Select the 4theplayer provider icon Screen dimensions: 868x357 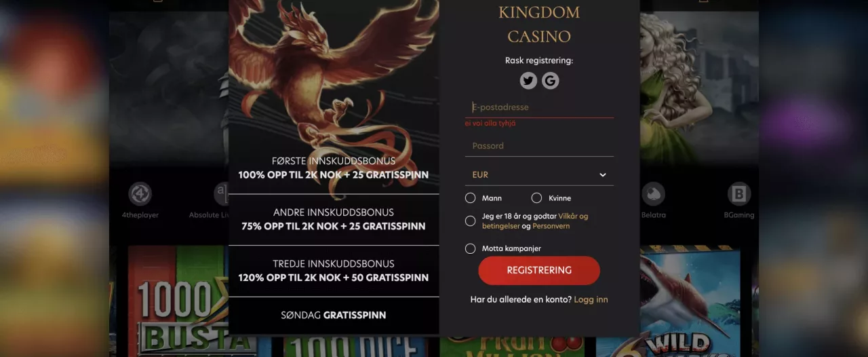[140, 194]
